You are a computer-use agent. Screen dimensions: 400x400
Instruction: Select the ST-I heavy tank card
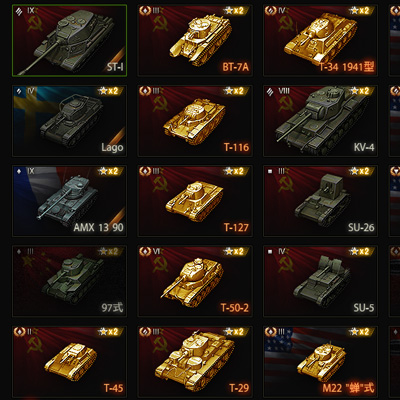click(x=69, y=41)
